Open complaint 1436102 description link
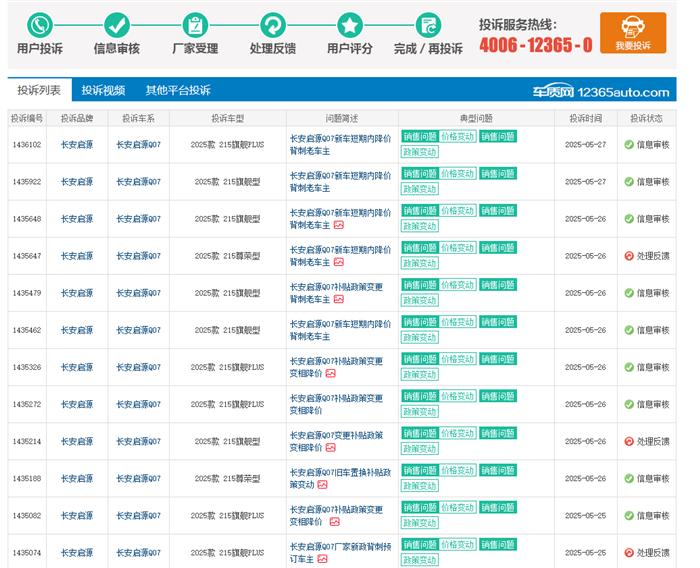700x568 pixels. pyautogui.click(x=340, y=145)
